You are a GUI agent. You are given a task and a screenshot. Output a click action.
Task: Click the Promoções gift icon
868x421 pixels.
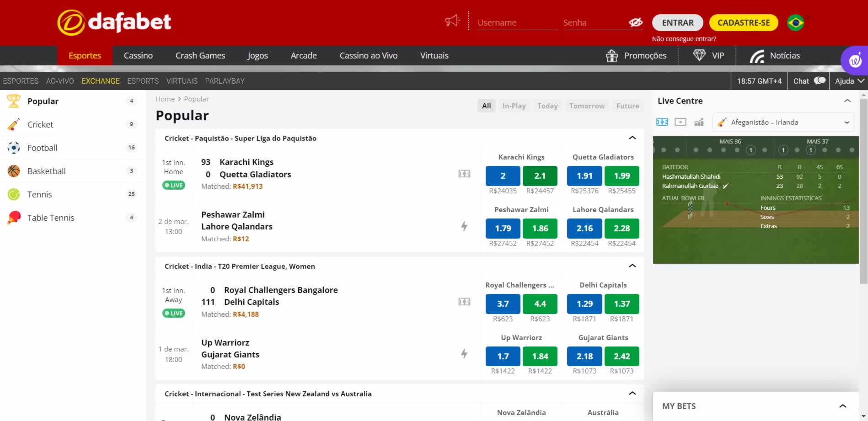(611, 56)
